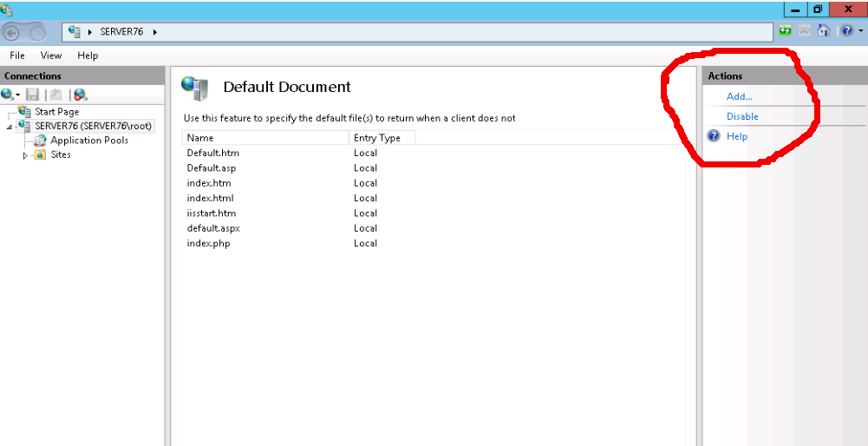Click the refresh page icon in address bar area
868x446 pixels.
click(x=785, y=30)
